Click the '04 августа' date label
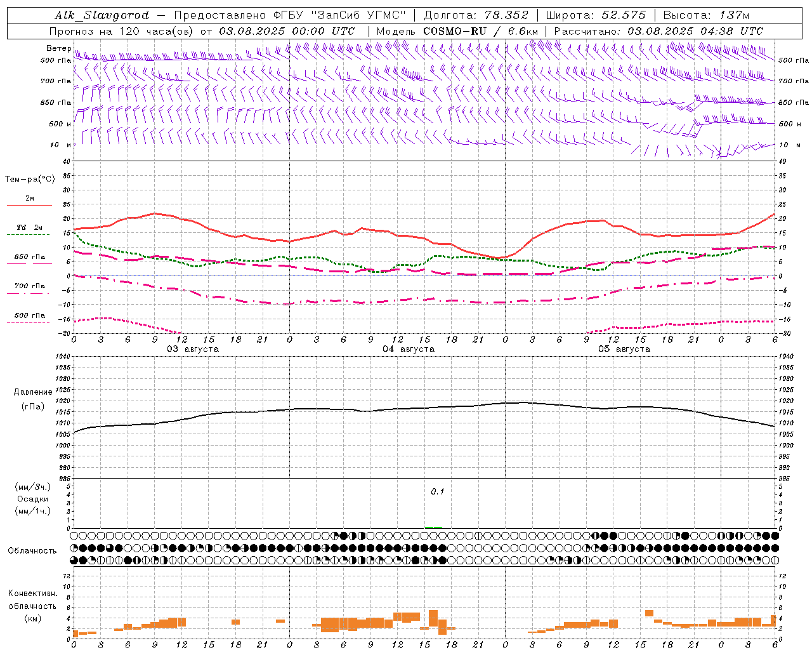The height and width of the screenshot is (650, 812). tap(409, 349)
